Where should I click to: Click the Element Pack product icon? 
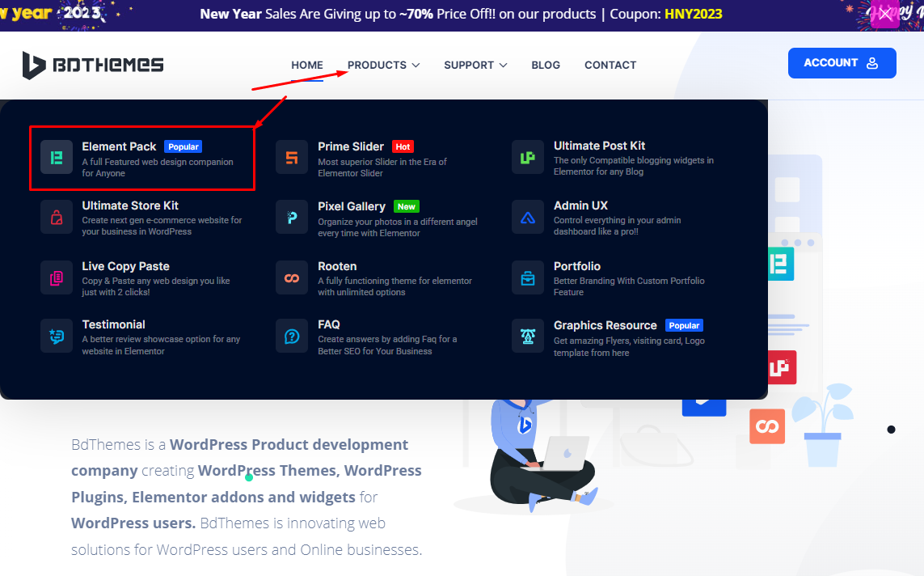[57, 158]
